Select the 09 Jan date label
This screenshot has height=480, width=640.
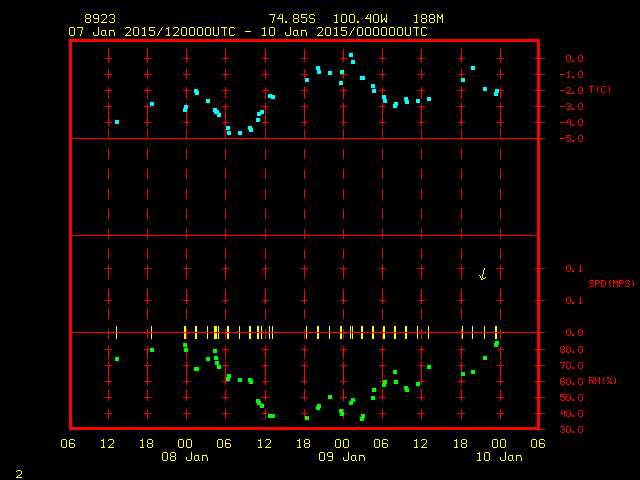click(x=342, y=457)
